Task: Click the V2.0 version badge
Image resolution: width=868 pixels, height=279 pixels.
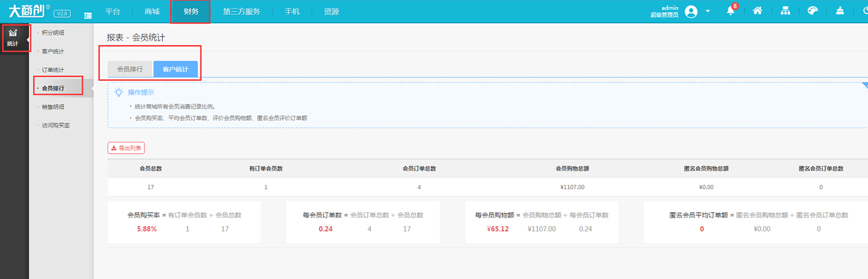Action: (62, 13)
